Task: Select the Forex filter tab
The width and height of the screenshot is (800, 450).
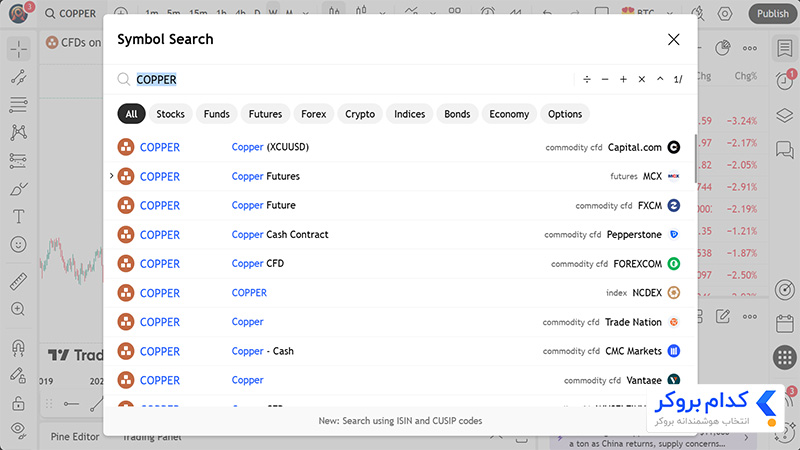Action: click(x=313, y=114)
